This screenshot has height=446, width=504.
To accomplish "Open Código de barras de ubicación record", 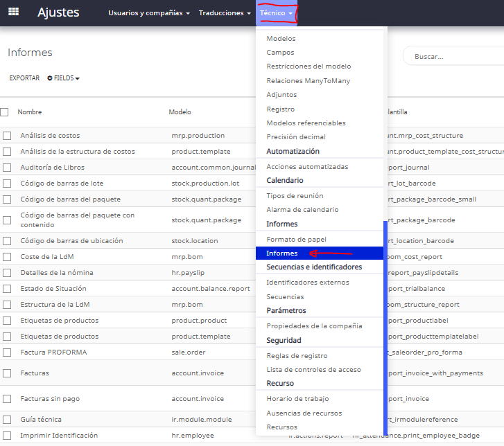I will coord(71,241).
